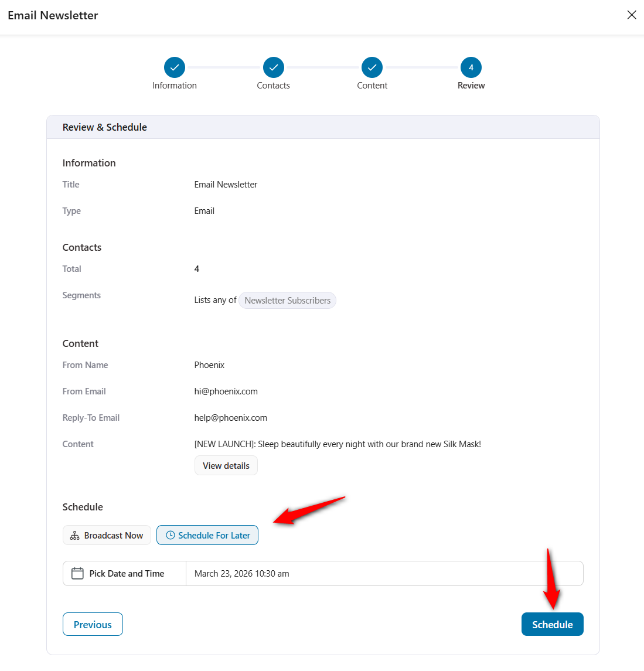This screenshot has height=671, width=644.
Task: Click the clock icon on Schedule For Later
Action: [170, 534]
